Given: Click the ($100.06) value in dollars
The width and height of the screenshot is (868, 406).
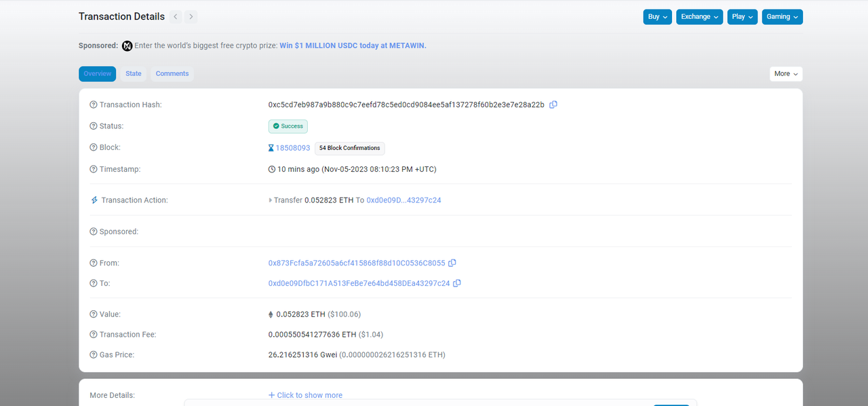Looking at the screenshot, I should (x=346, y=314).
